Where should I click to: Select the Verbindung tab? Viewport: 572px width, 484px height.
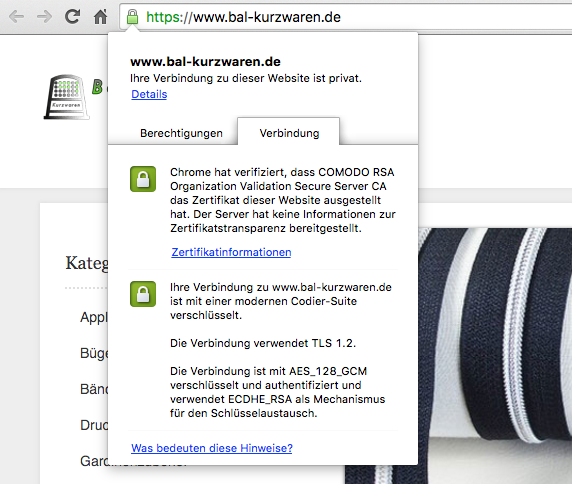click(x=289, y=133)
